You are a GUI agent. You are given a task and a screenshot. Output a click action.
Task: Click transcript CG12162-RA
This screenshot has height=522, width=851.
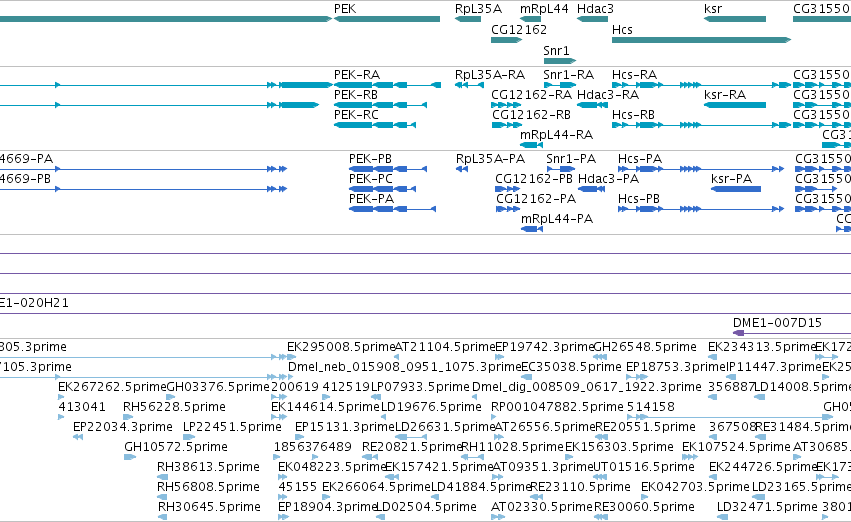(x=506, y=105)
